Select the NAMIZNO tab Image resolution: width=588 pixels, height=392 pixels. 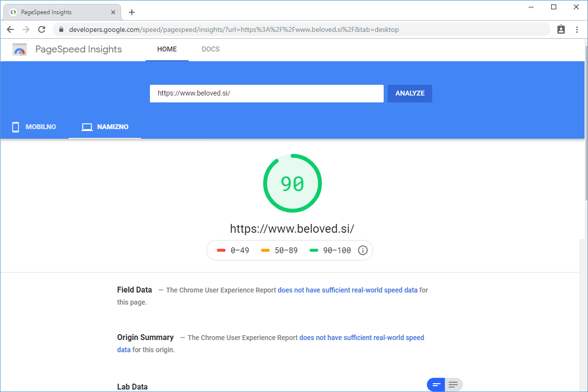pos(105,127)
